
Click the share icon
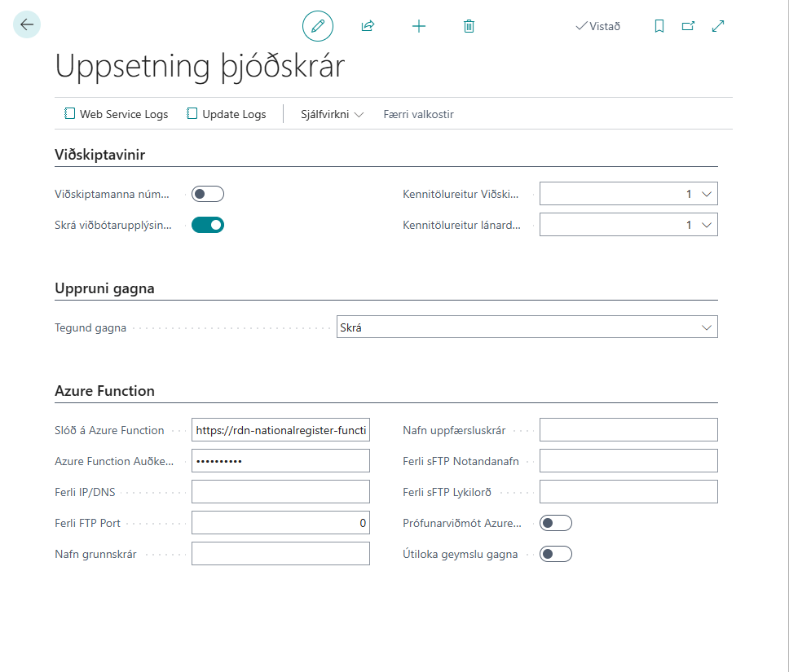pos(368,26)
